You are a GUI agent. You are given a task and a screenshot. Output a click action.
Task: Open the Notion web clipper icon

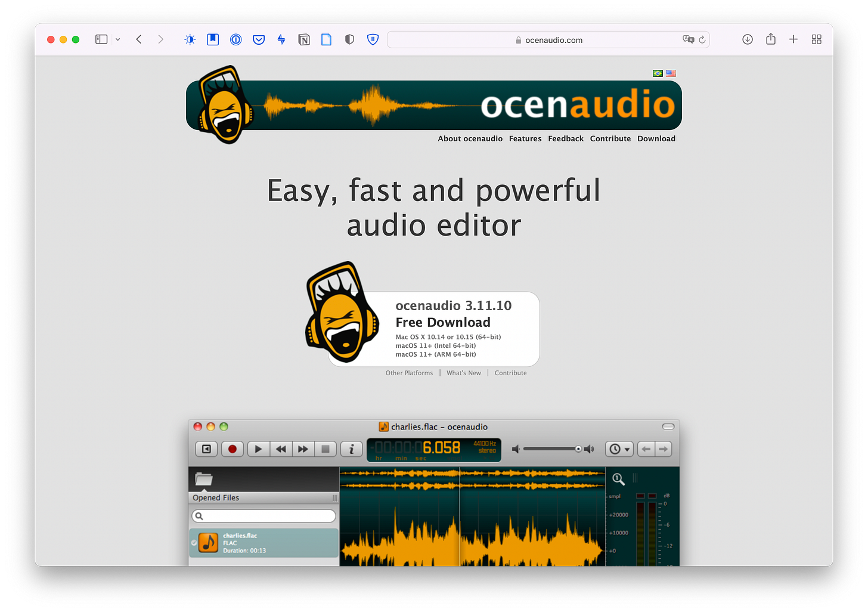[304, 39]
